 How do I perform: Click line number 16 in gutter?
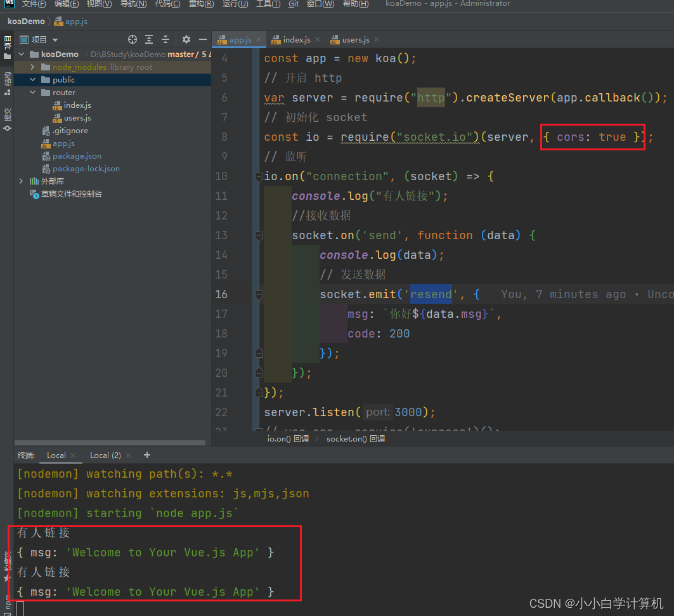click(221, 294)
